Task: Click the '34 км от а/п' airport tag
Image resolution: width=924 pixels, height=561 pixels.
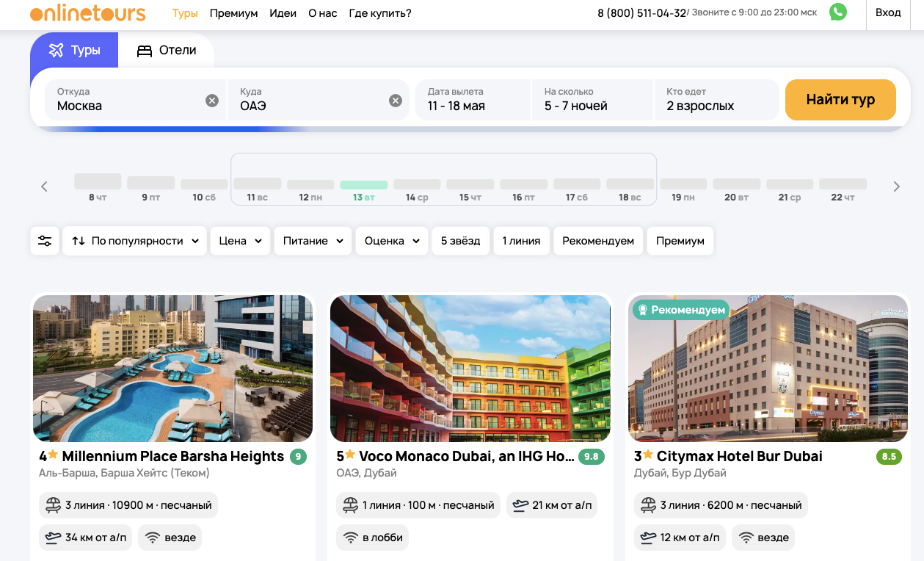Action: click(x=86, y=538)
